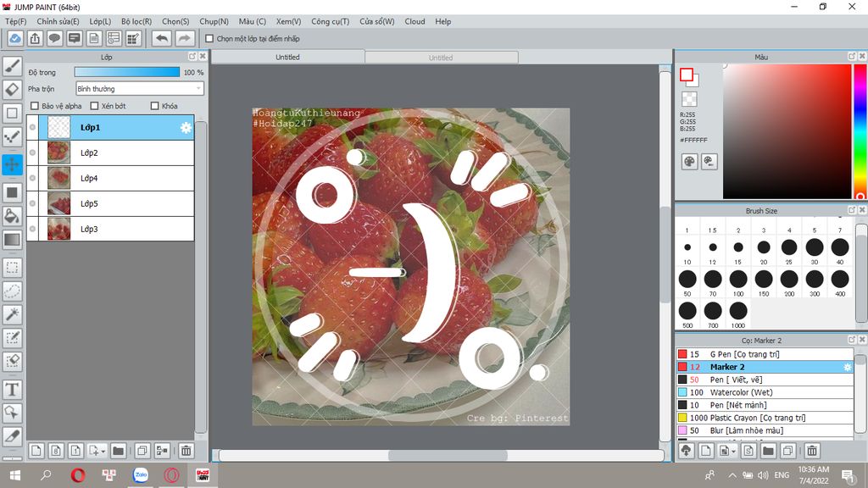
Task: Switch to the second Untitled tab
Action: (x=441, y=58)
